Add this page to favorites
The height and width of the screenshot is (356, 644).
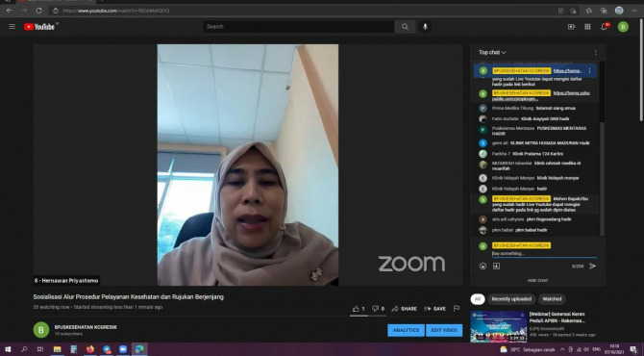point(573,11)
